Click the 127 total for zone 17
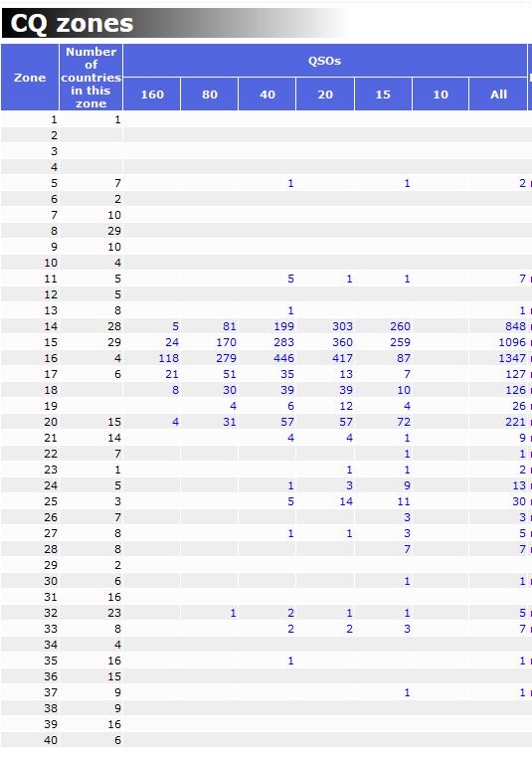Image resolution: width=532 pixels, height=760 pixels. (x=515, y=374)
